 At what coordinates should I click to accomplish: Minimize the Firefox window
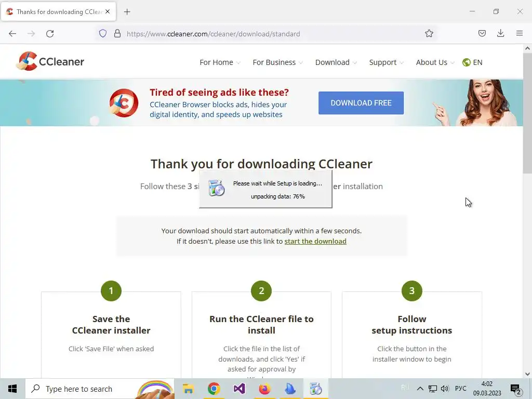(x=472, y=11)
